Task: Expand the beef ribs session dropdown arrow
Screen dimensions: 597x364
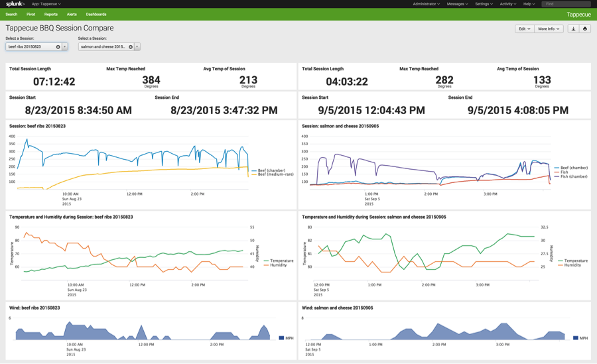Action: pyautogui.click(x=65, y=47)
